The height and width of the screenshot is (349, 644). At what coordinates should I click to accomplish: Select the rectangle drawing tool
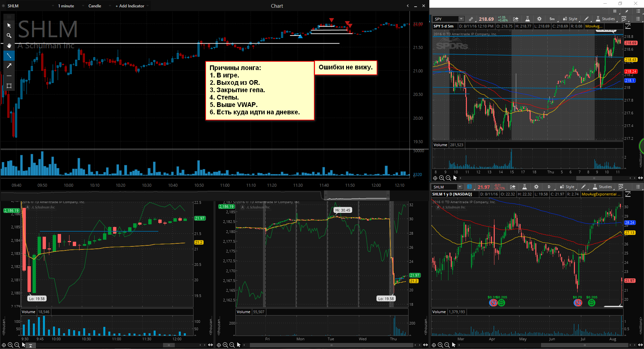[9, 86]
